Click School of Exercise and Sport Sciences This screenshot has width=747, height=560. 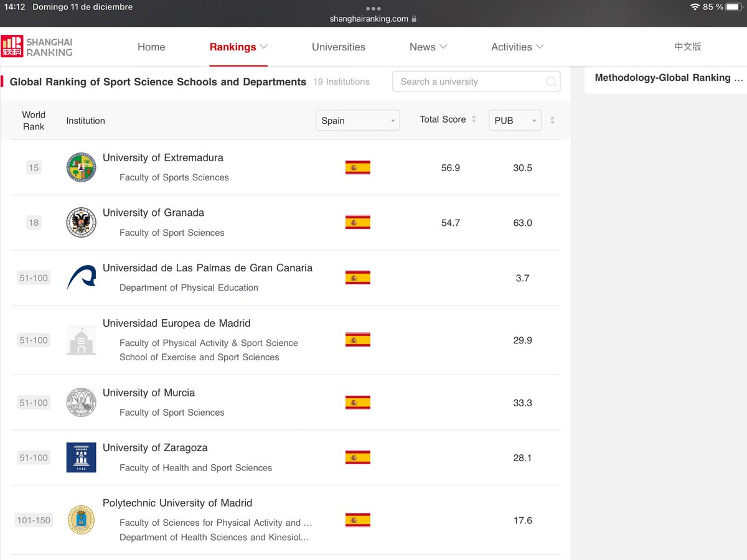coord(199,357)
